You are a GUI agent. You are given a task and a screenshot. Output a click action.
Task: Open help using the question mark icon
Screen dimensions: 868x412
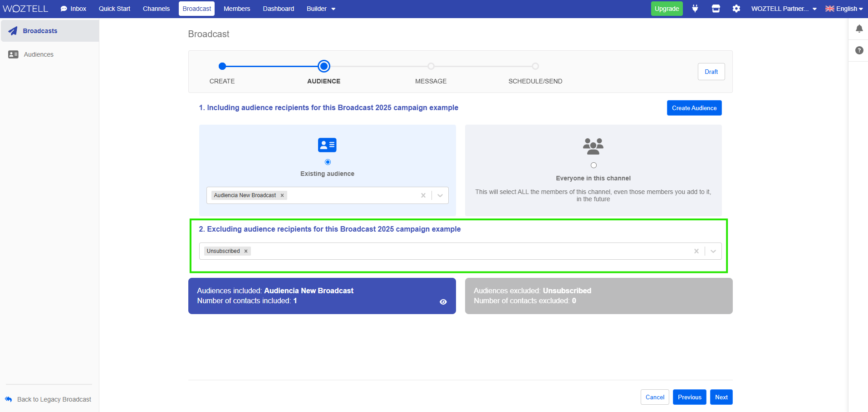pyautogui.click(x=859, y=50)
